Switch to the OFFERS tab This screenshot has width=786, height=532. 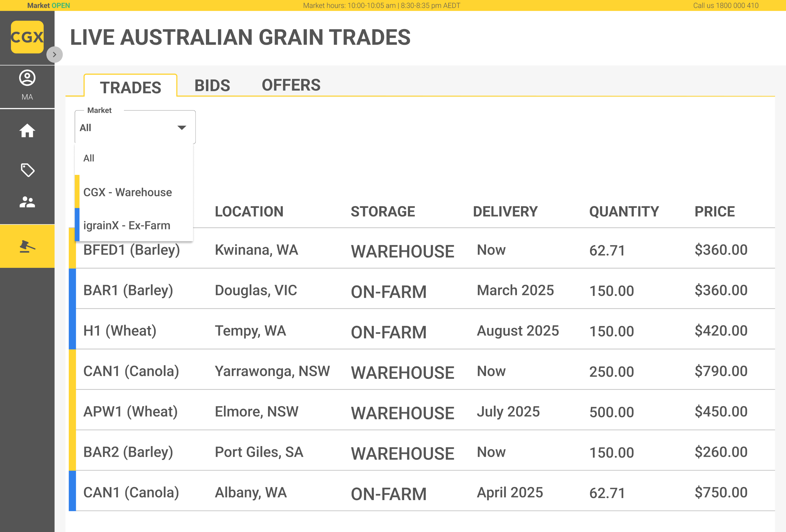291,85
